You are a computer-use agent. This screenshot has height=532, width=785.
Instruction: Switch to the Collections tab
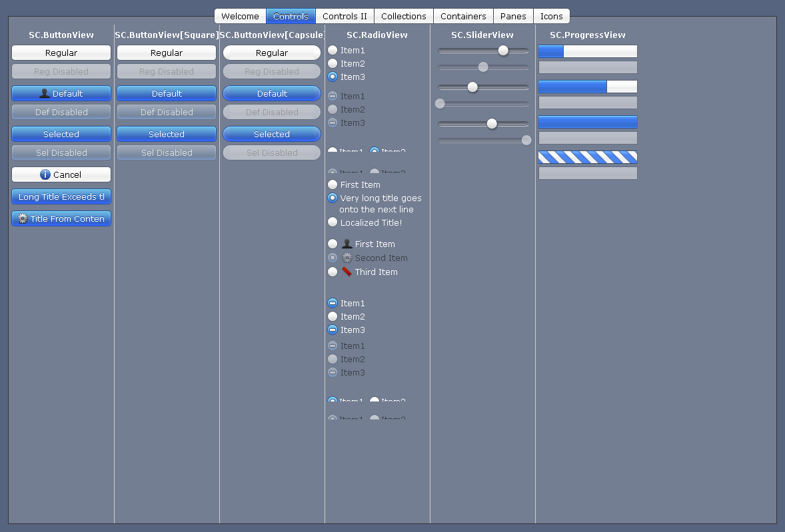coord(404,15)
